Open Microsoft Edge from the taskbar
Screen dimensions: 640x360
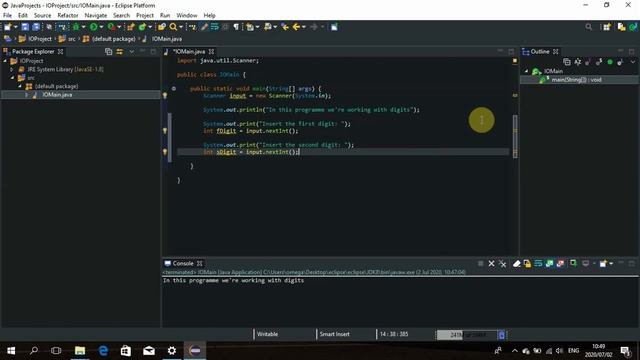pyautogui.click(x=103, y=351)
